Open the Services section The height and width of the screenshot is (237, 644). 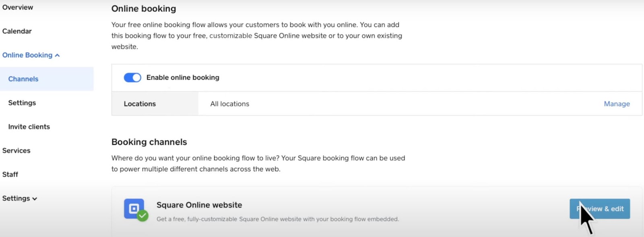[17, 150]
